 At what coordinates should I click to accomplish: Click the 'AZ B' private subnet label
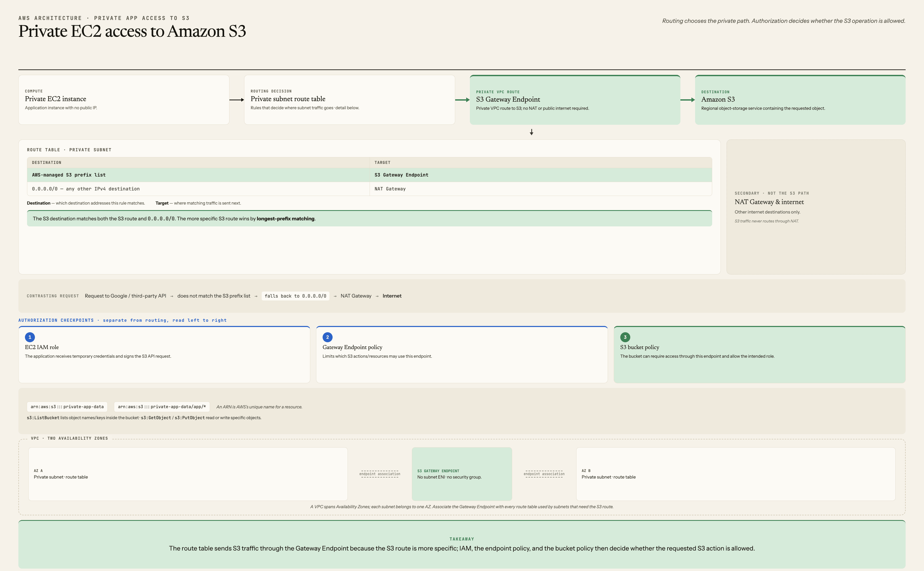click(586, 471)
